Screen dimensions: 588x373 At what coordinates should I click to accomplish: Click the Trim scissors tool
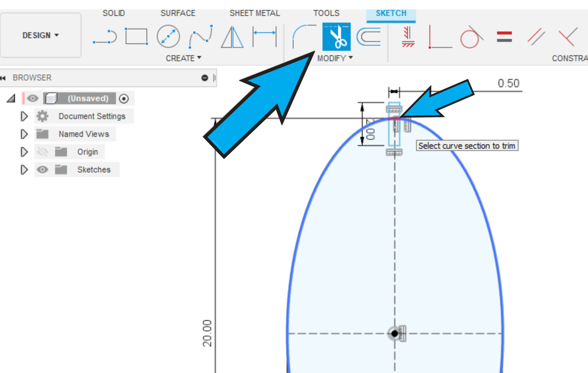[336, 37]
